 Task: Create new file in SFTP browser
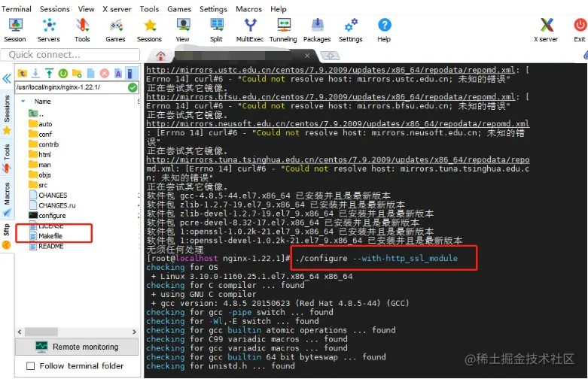pos(91,74)
